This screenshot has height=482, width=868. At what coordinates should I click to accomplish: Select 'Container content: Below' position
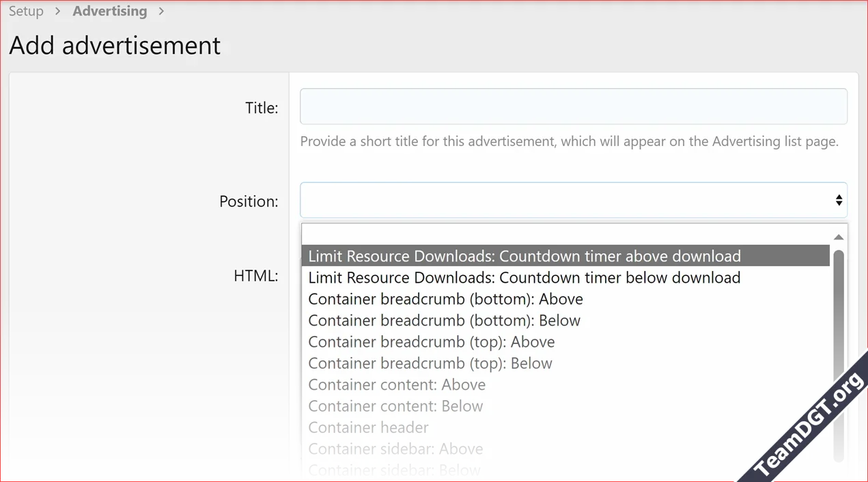pos(395,406)
